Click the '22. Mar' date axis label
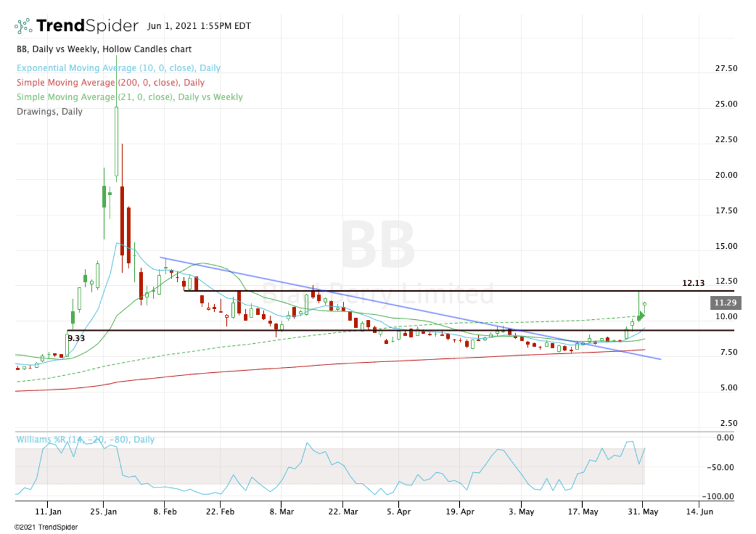 click(x=342, y=512)
